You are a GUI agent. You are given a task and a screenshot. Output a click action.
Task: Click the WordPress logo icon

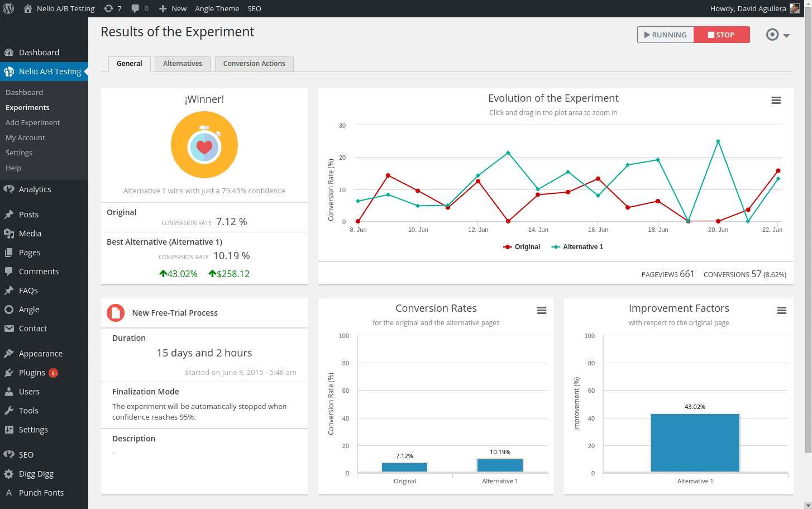(8, 8)
